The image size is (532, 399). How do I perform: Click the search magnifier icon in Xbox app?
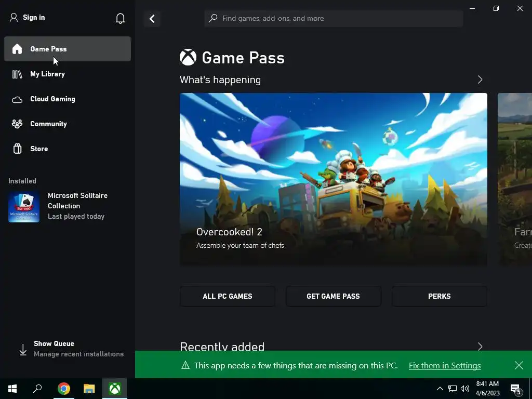(x=213, y=18)
